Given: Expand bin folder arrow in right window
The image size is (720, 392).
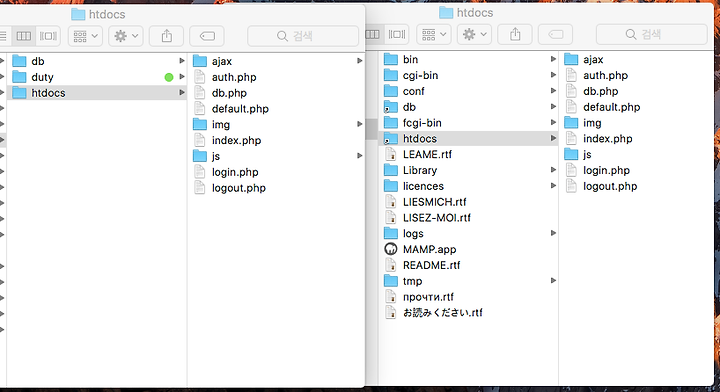Looking at the screenshot, I should coord(553,59).
